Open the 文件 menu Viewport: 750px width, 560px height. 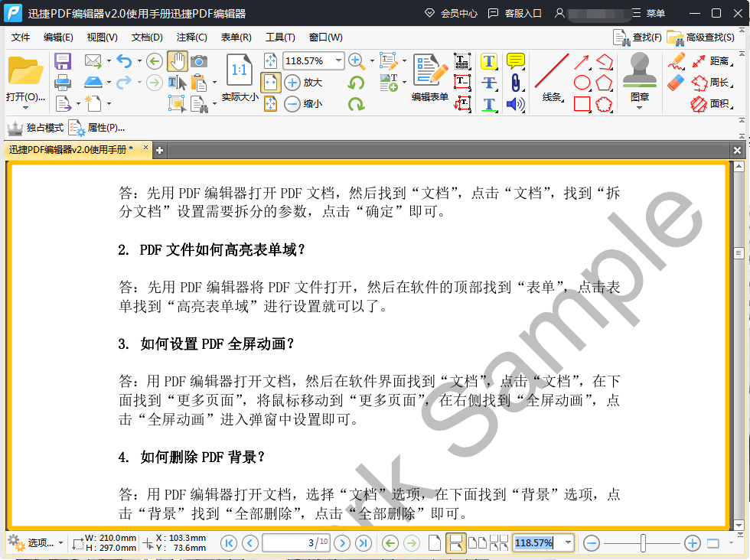[20, 37]
